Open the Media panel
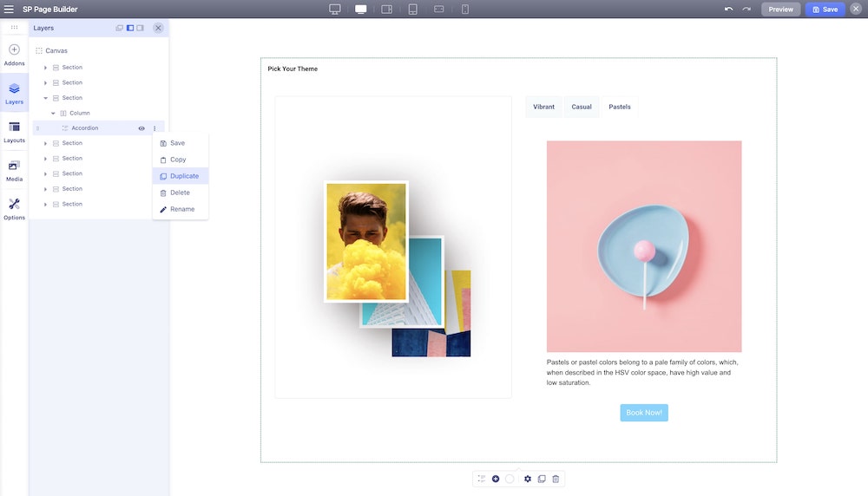Viewport: 868px width, 496px height. point(14,170)
